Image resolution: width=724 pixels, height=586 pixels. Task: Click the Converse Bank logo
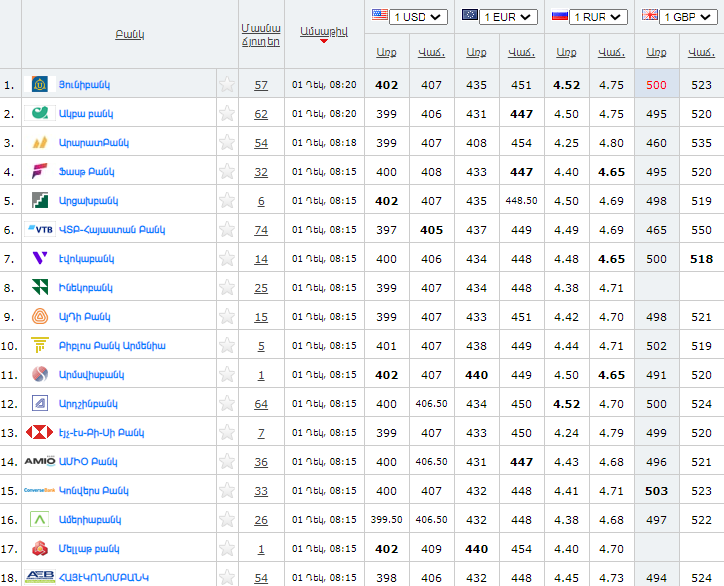[x=40, y=490]
